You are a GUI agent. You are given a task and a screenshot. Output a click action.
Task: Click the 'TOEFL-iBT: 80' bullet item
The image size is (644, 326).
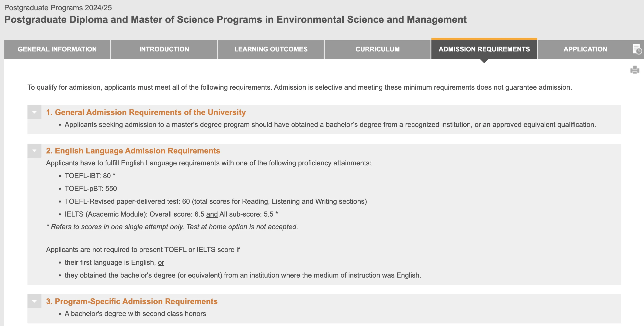pos(90,176)
